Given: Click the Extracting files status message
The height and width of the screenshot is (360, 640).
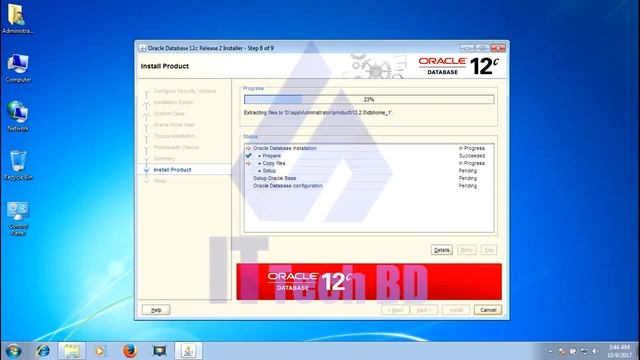Looking at the screenshot, I should coord(318,112).
